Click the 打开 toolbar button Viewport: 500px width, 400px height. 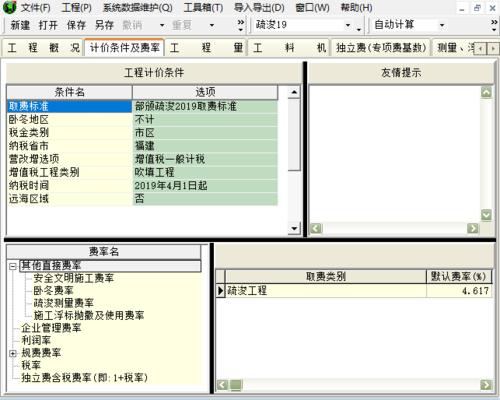coord(48,25)
